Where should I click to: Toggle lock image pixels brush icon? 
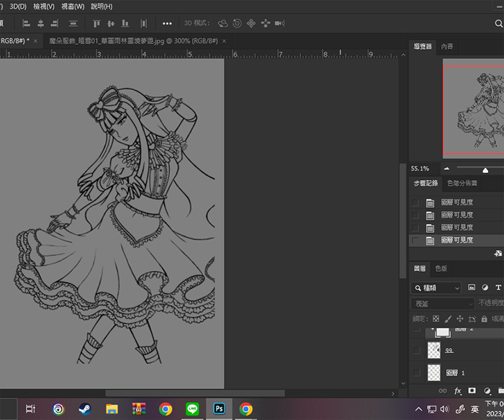(x=448, y=318)
